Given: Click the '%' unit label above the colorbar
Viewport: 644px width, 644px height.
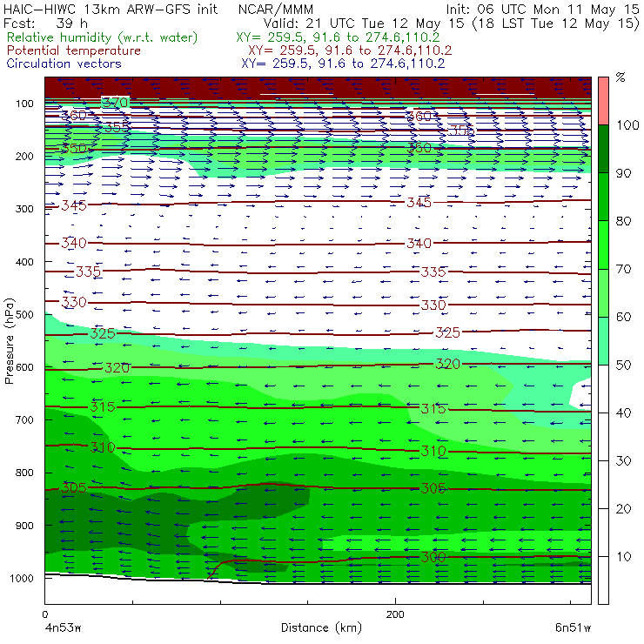Looking at the screenshot, I should (x=621, y=77).
